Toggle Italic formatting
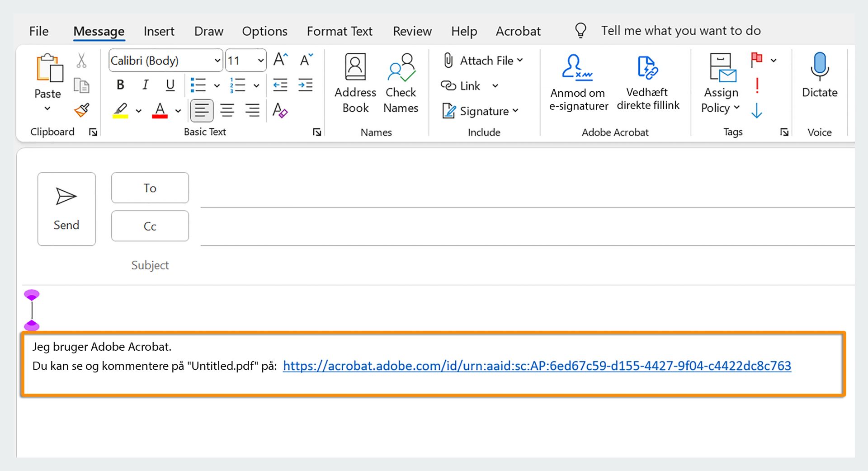This screenshot has height=471, width=868. point(145,85)
